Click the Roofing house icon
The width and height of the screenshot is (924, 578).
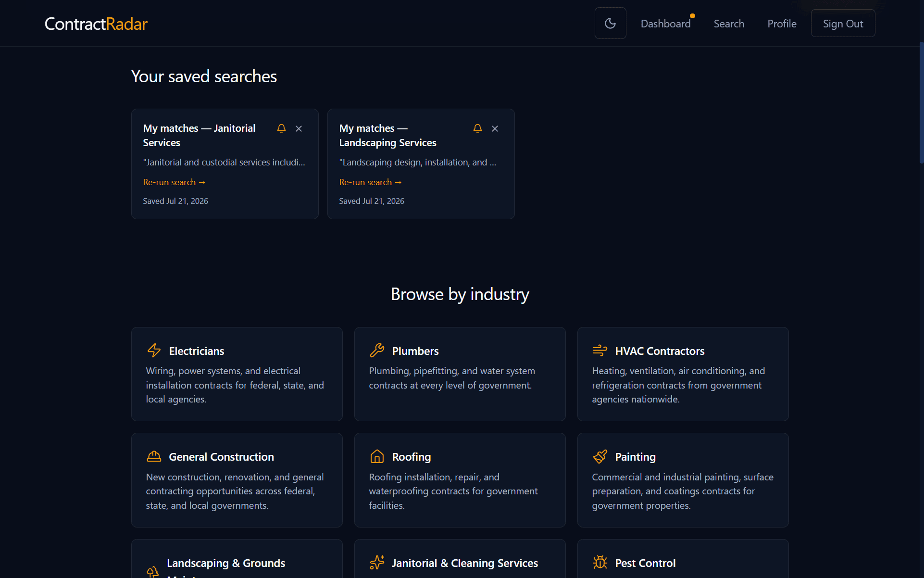377,456
